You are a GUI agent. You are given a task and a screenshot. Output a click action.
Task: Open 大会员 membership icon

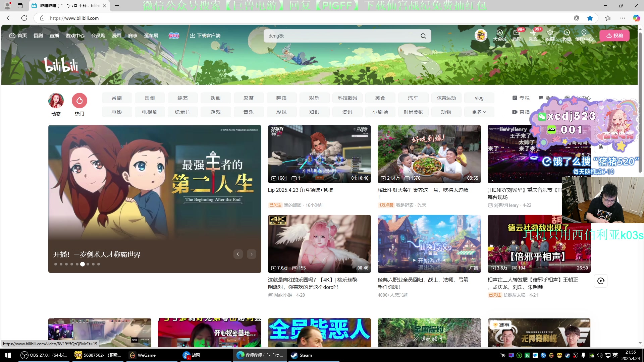point(499,35)
